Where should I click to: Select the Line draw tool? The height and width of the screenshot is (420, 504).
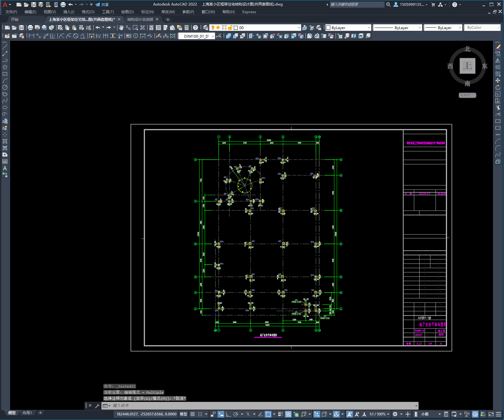pyautogui.click(x=5, y=47)
